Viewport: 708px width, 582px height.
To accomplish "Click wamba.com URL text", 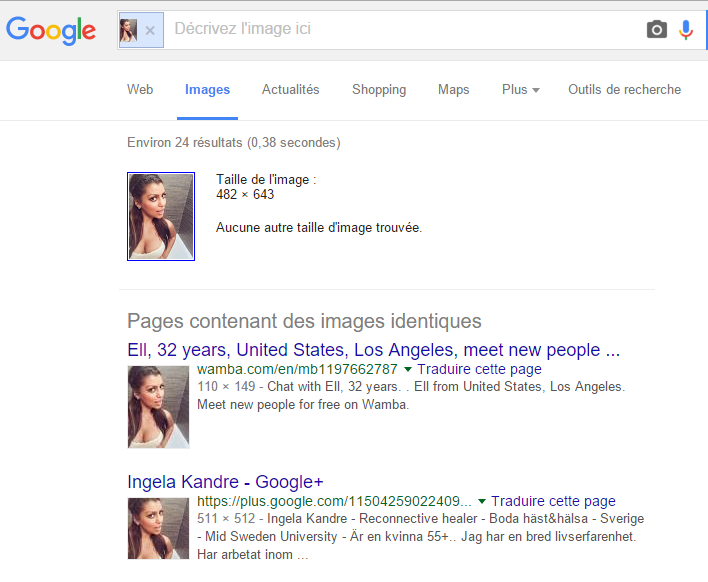I will (297, 369).
